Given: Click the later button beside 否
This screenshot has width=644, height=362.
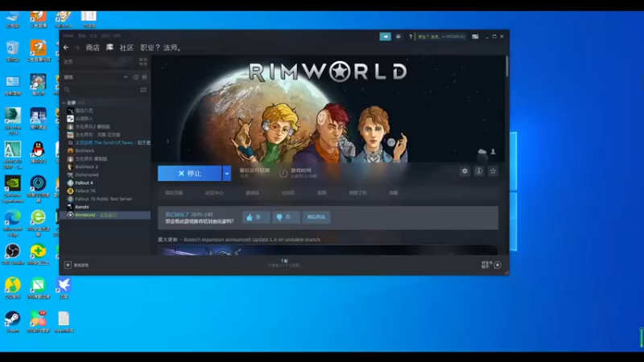Looking at the screenshot, I should (316, 217).
